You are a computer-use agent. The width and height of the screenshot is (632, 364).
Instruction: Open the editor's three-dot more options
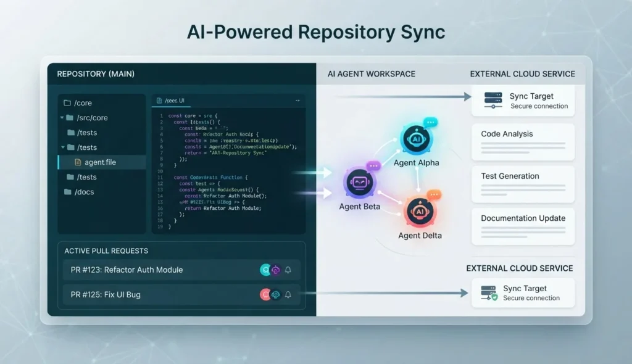pyautogui.click(x=297, y=101)
